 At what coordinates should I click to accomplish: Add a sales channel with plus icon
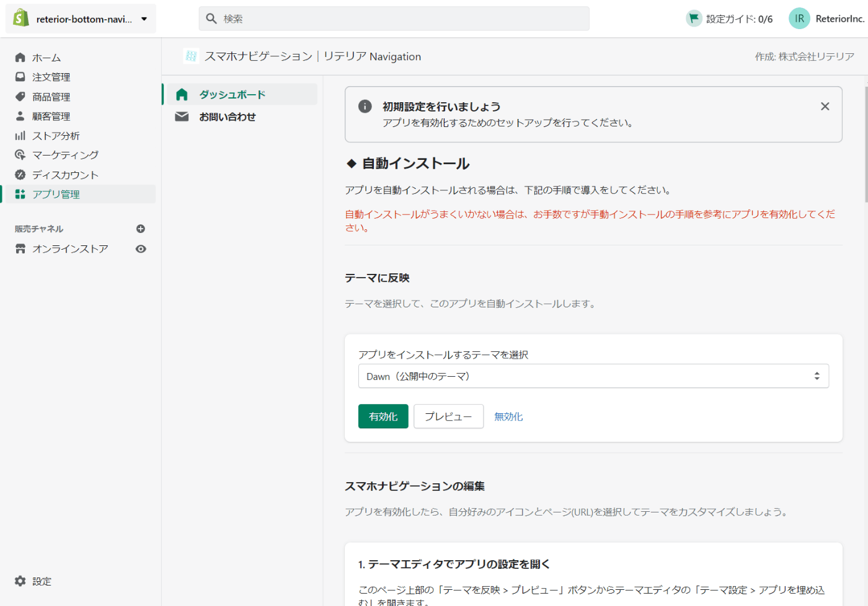[x=141, y=229]
